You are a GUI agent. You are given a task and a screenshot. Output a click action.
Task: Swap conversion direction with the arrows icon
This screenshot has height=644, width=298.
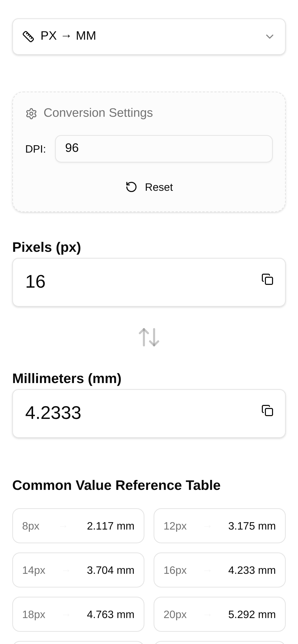tap(149, 337)
